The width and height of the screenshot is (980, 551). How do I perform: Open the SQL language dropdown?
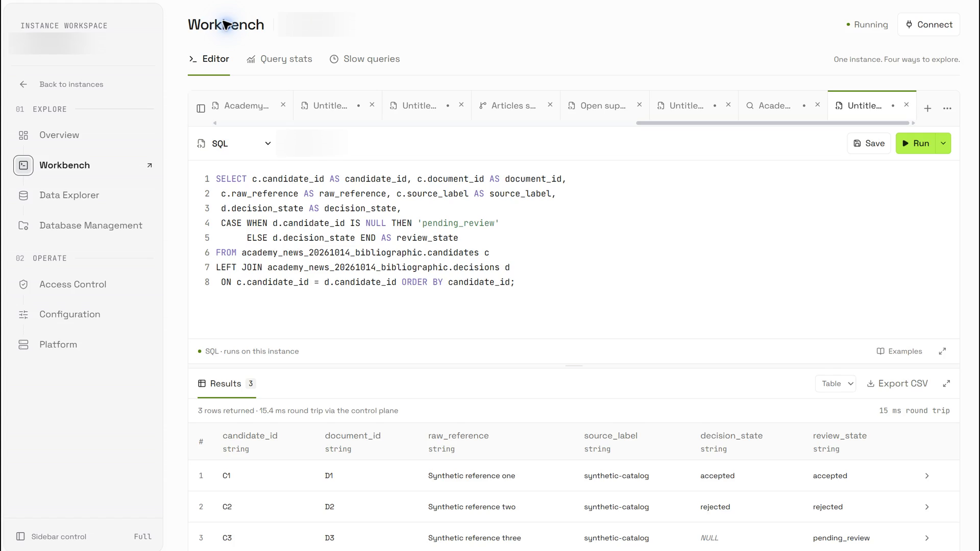tap(234, 143)
